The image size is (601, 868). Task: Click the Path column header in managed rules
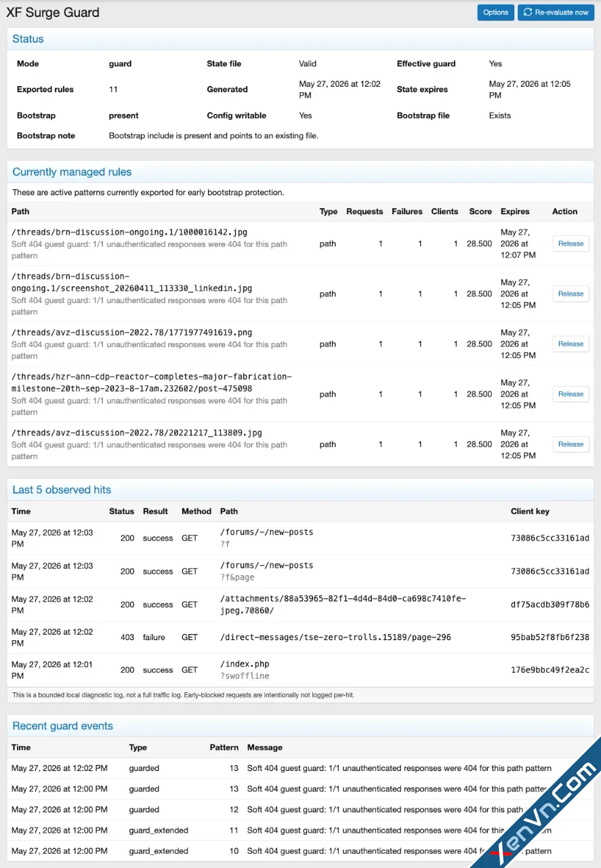[20, 212]
